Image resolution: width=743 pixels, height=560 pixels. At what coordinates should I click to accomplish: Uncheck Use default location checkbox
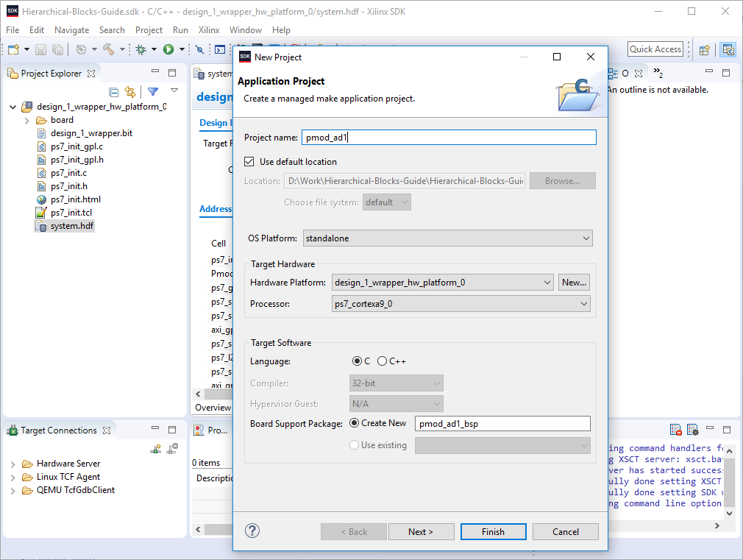click(x=249, y=162)
